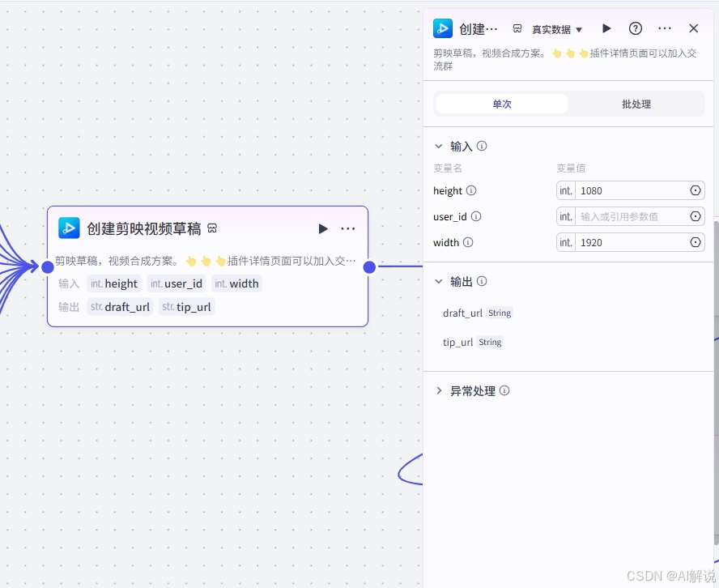The height and width of the screenshot is (588, 719).
Task: Open the node card's three-dot menu
Action: 347,228
